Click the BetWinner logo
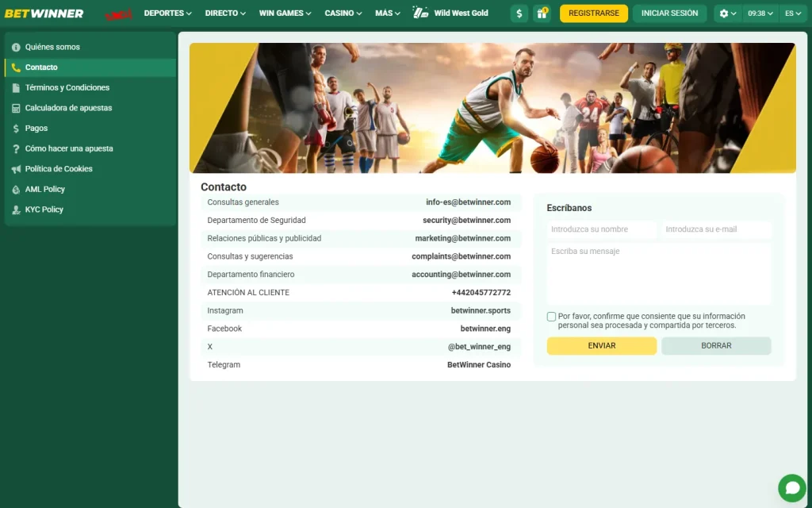812x508 pixels. 44,13
